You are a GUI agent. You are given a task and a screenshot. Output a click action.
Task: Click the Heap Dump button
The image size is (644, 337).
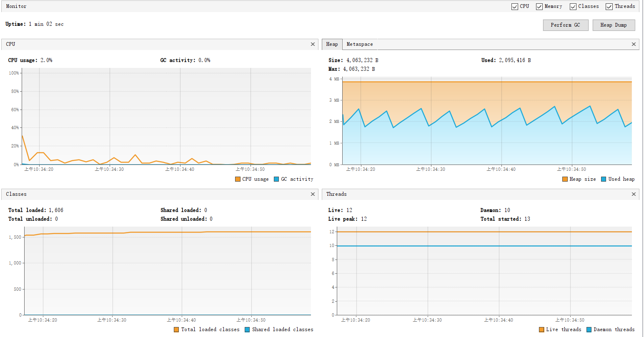point(614,25)
